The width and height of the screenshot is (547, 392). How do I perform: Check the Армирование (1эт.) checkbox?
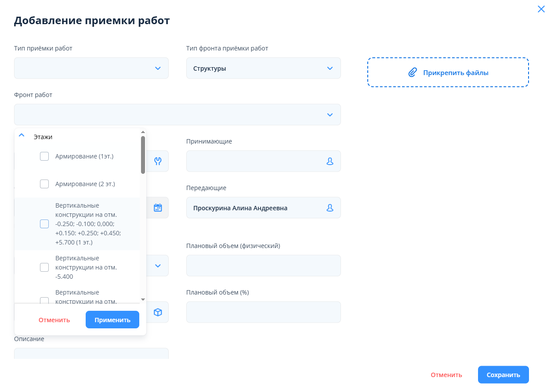pyautogui.click(x=44, y=156)
